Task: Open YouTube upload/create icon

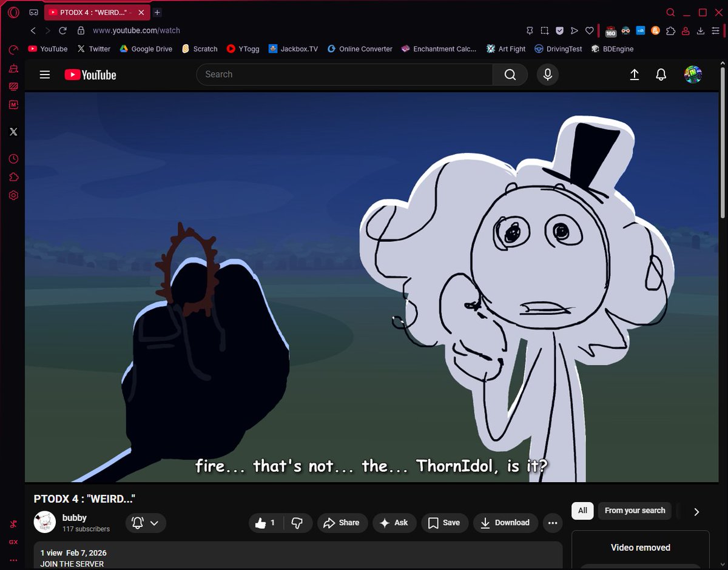Action: (x=635, y=75)
